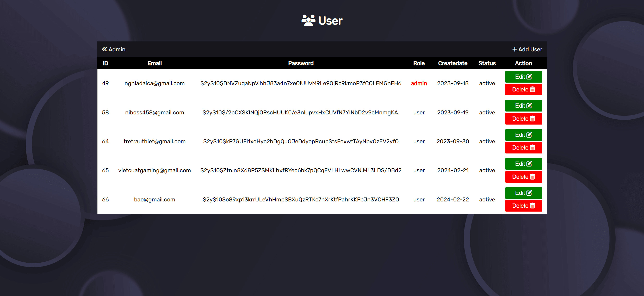Click the active status in row 49
The width and height of the screenshot is (644, 296).
[x=487, y=83]
